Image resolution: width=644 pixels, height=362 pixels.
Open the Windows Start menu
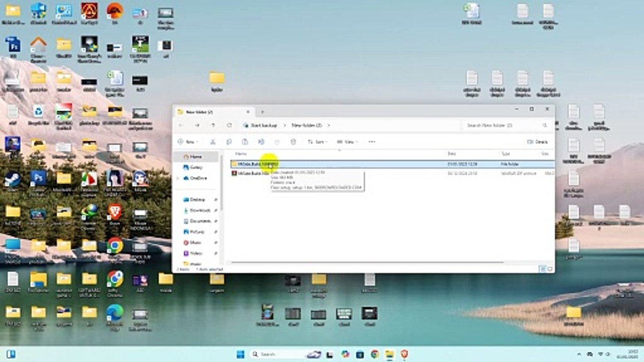[x=240, y=354]
